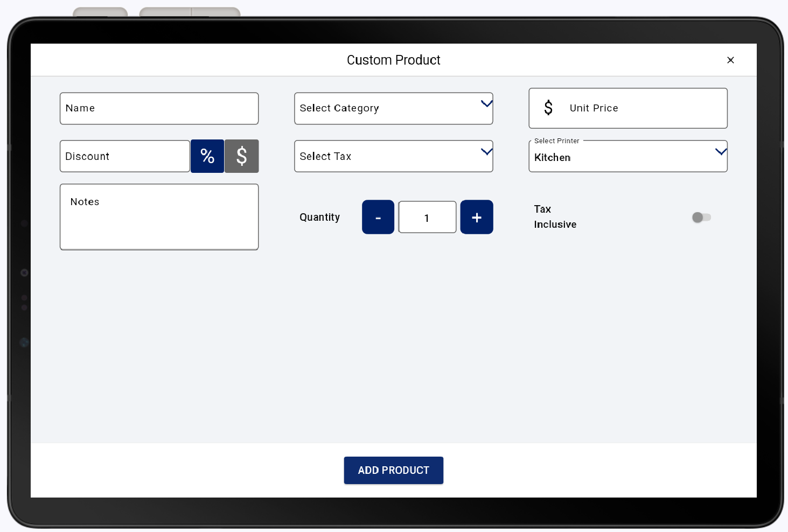788x532 pixels.
Task: Switch discount type to dollar amount
Action: click(x=242, y=156)
